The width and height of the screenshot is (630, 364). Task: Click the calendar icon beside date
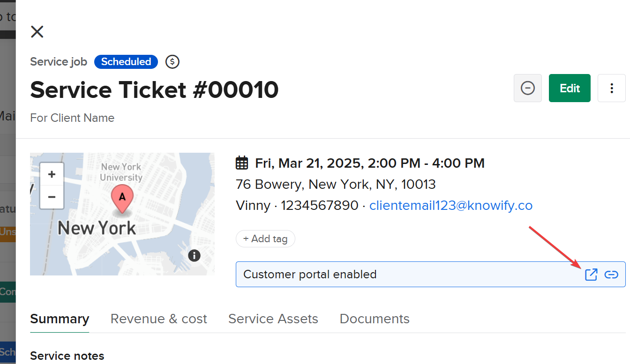[242, 163]
